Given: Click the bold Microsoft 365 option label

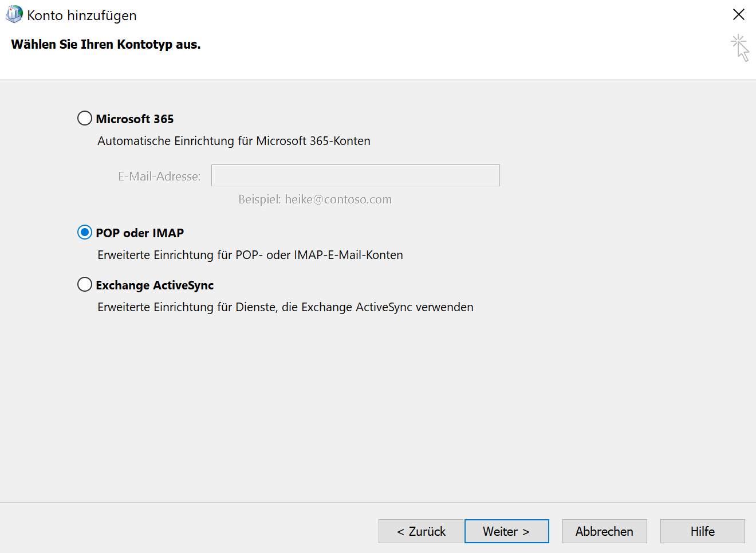Looking at the screenshot, I should click(x=135, y=119).
